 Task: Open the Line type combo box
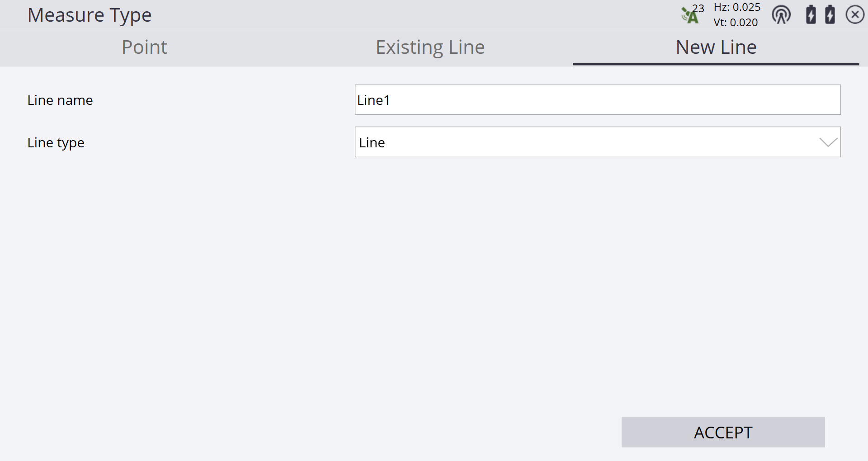(598, 142)
